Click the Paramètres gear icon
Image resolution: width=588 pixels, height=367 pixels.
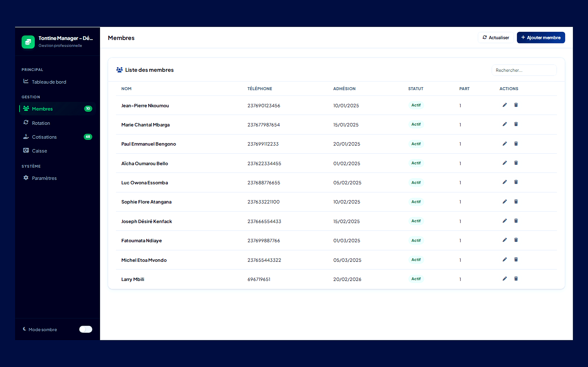point(26,178)
